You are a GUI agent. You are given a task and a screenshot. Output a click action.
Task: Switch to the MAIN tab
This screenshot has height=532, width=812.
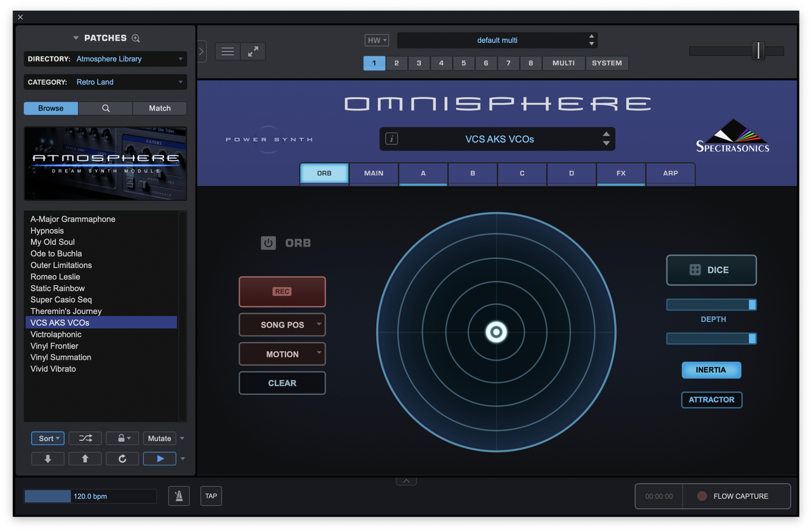tap(374, 173)
